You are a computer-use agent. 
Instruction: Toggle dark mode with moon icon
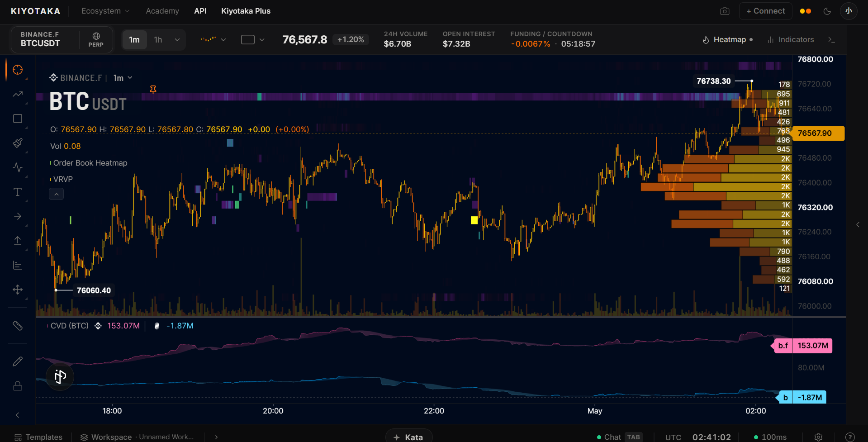(827, 11)
